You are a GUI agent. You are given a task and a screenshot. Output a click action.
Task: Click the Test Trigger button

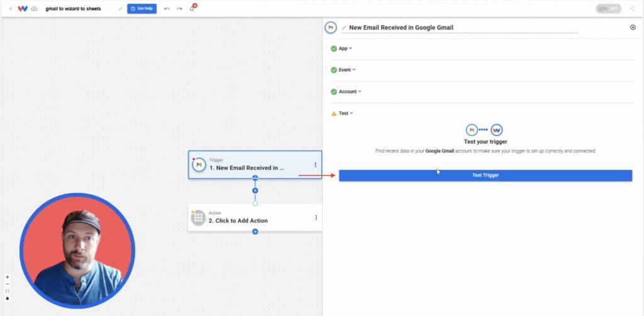(486, 176)
